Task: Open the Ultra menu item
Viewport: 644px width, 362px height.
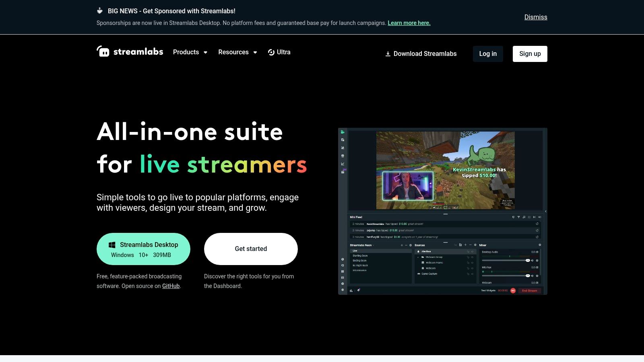Action: tap(279, 52)
